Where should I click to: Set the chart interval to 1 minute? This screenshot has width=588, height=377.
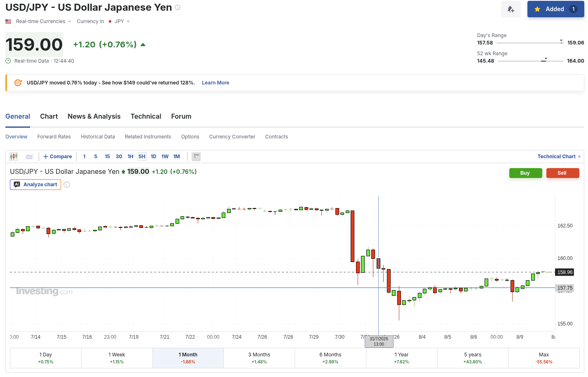84,157
